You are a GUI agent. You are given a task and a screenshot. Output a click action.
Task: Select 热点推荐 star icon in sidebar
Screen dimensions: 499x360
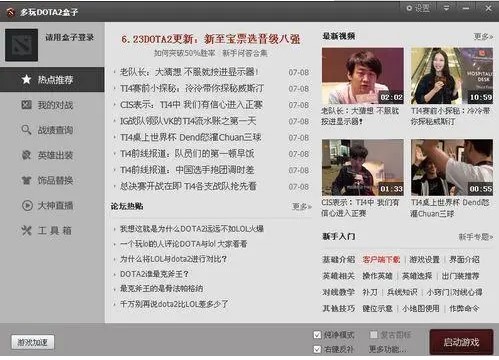[x=26, y=79]
